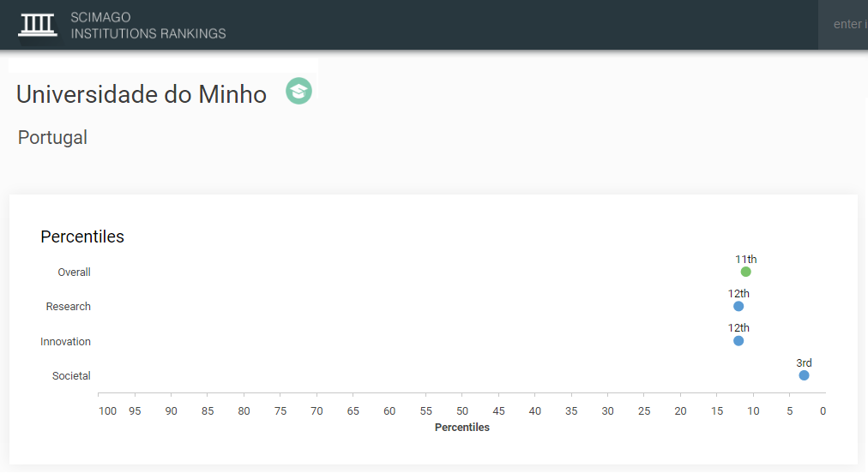Click the 12th label above Innovation dot
The image size is (868, 473).
point(738,328)
